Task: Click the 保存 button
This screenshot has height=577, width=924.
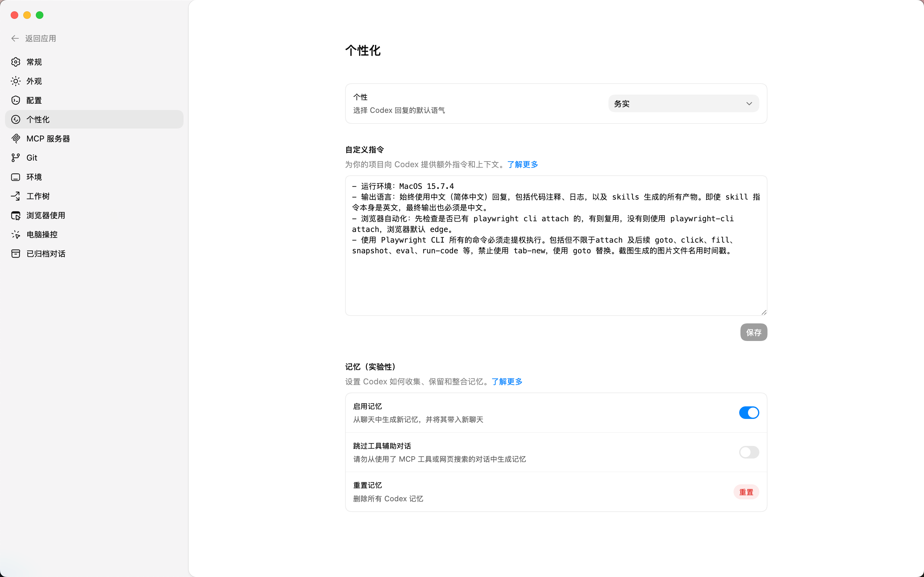Action: click(753, 332)
